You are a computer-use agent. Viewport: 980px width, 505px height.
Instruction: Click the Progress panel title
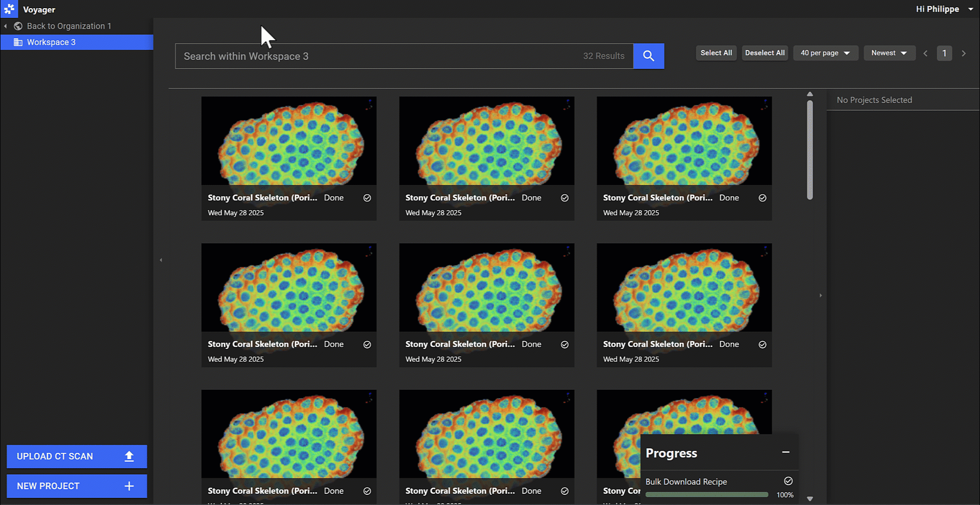pyautogui.click(x=671, y=453)
